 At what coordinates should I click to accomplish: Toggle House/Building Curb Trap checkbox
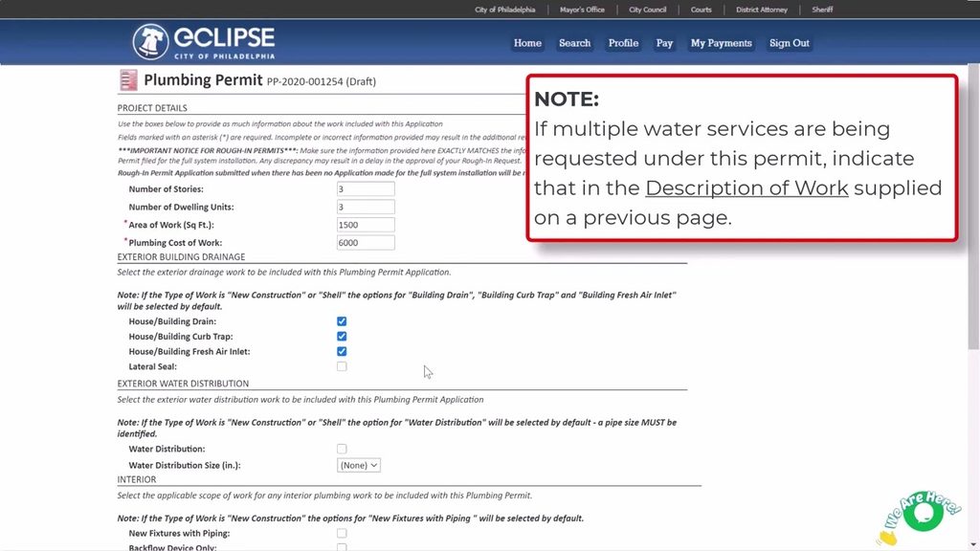(342, 336)
